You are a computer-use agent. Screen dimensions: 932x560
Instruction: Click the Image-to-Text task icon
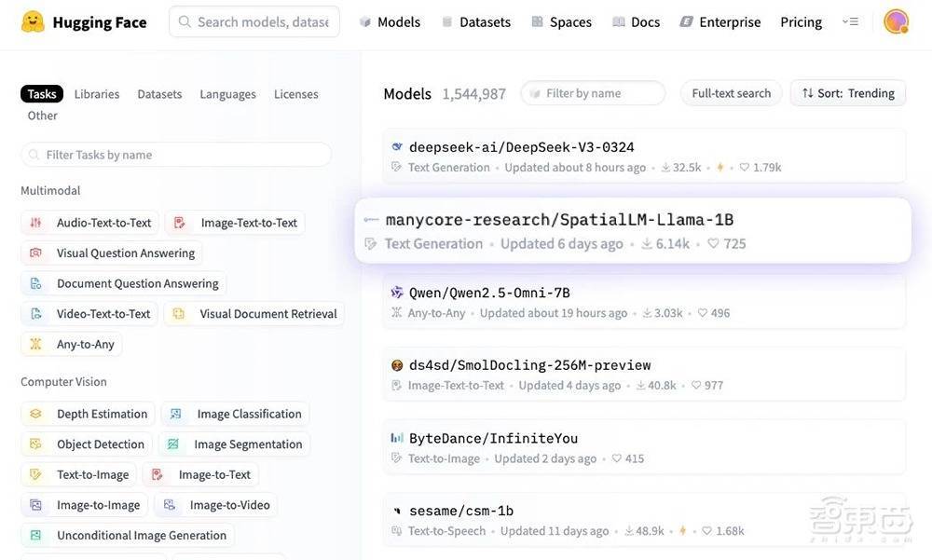(x=157, y=474)
